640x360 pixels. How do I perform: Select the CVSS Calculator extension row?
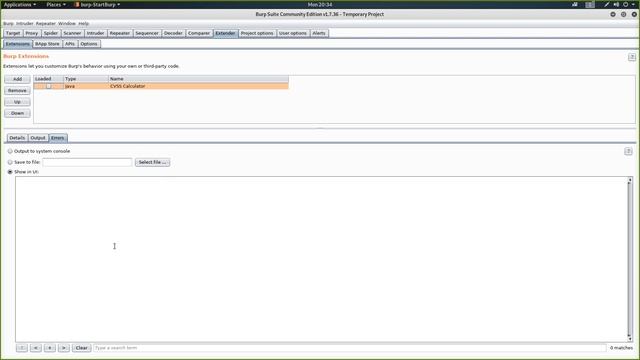pos(161,86)
